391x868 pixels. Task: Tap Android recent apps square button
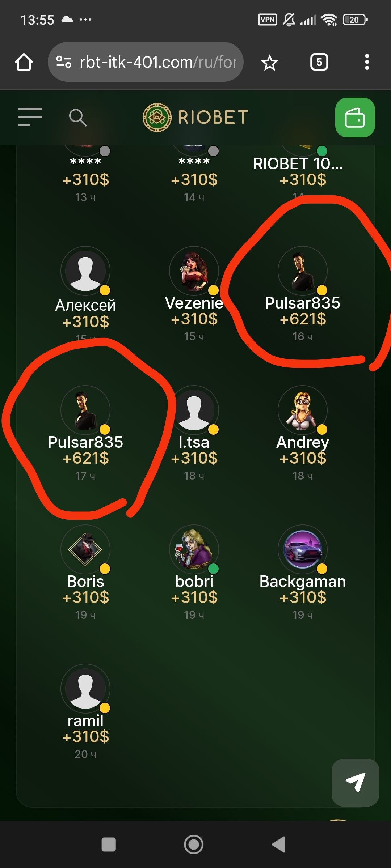point(109,845)
